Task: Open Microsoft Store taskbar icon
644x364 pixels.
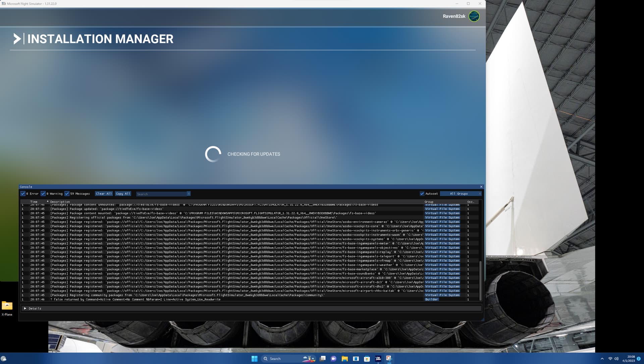Action: [367, 359]
